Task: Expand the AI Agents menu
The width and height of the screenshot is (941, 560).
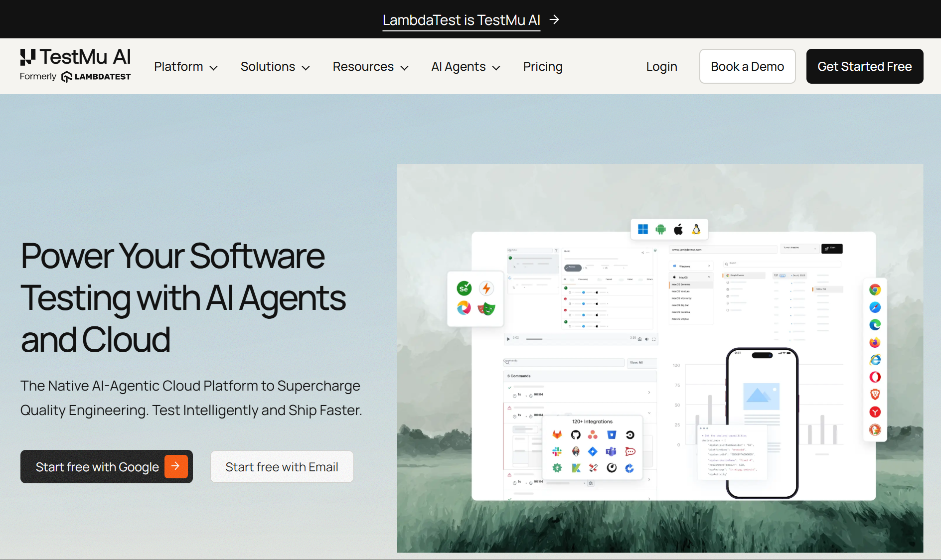Action: pyautogui.click(x=466, y=67)
